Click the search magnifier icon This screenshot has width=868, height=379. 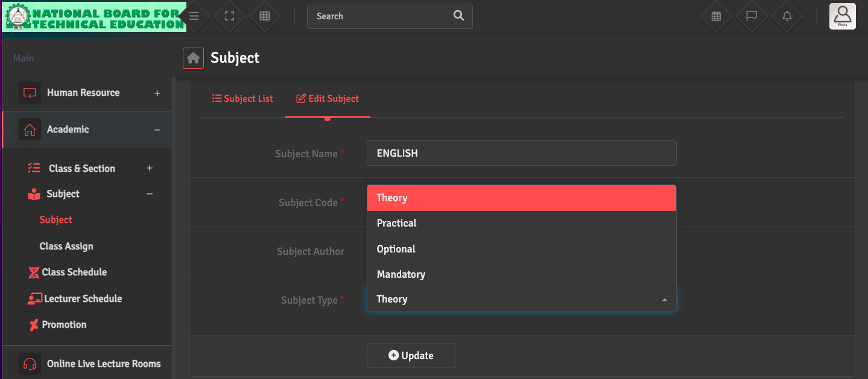458,16
